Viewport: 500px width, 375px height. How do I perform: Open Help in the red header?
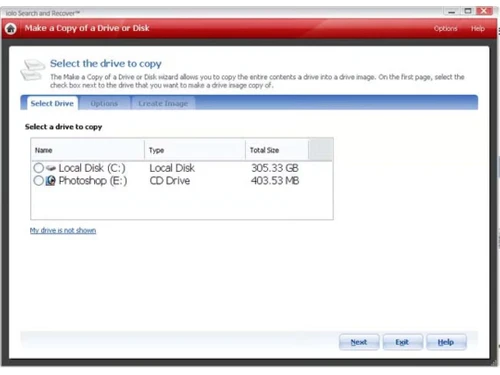(x=477, y=29)
